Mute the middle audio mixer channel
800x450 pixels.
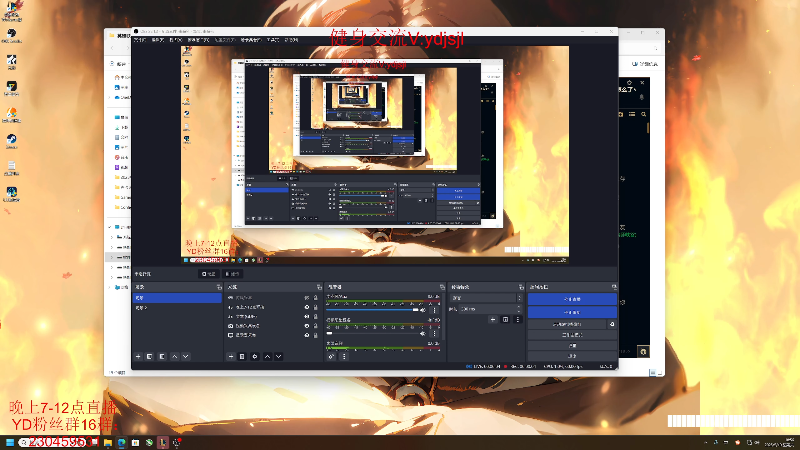[423, 333]
